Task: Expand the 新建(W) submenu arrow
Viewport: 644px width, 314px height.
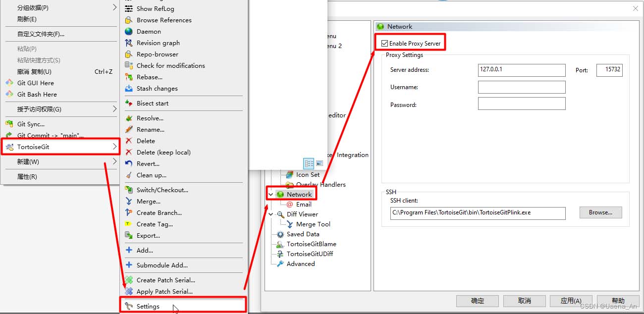Action: pyautogui.click(x=115, y=161)
